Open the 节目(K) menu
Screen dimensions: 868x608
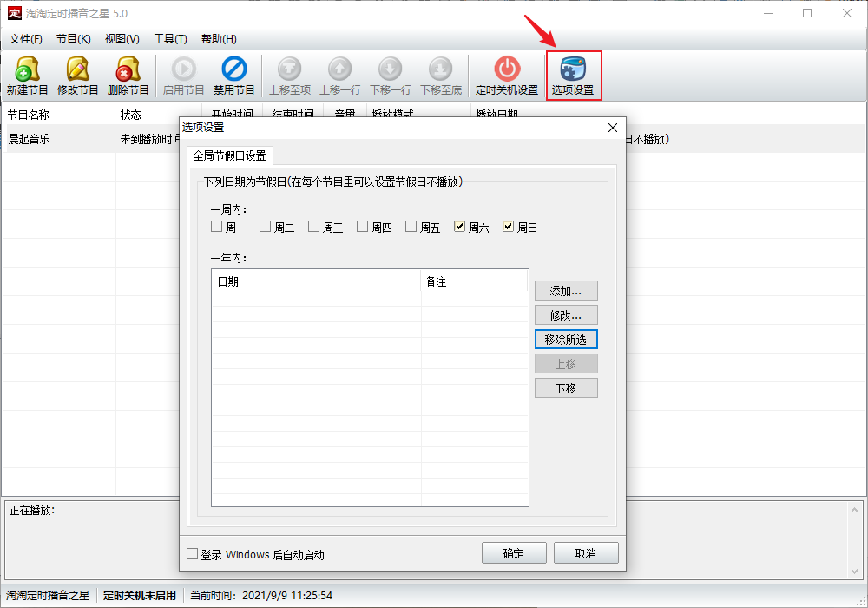74,39
